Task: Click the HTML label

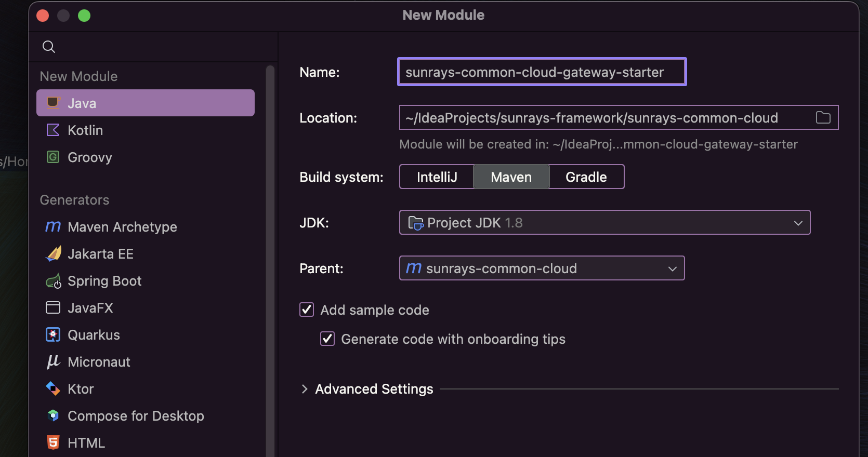Action: coord(86,443)
